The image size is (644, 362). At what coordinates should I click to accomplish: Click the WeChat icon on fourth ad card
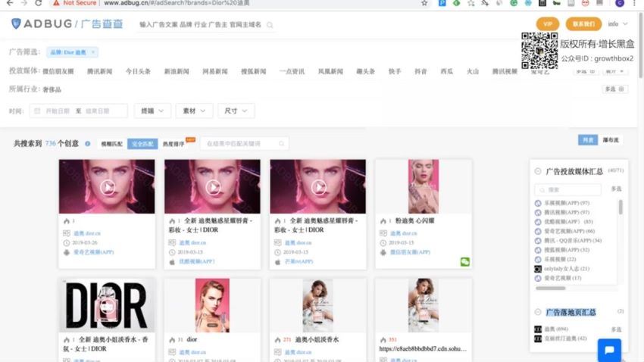pos(464,261)
